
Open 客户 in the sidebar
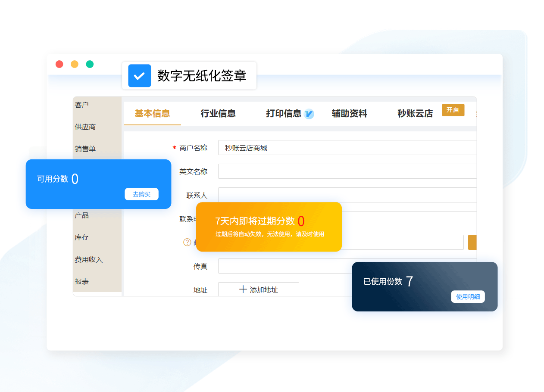click(81, 105)
